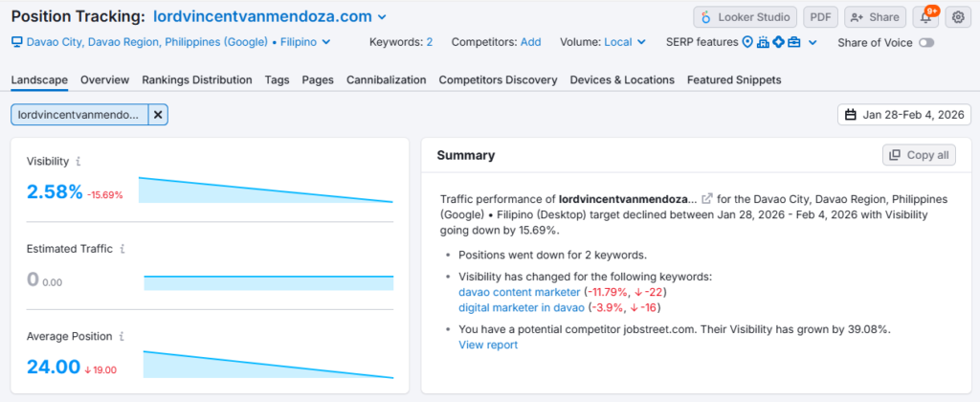Expand the SERP features dropdown chevron

coord(813,42)
